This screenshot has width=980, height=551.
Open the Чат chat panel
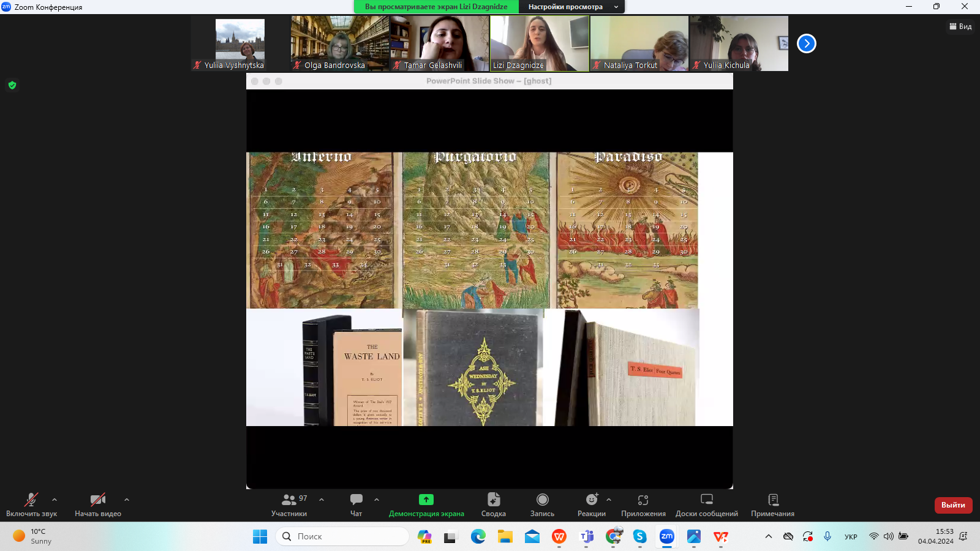pyautogui.click(x=356, y=504)
